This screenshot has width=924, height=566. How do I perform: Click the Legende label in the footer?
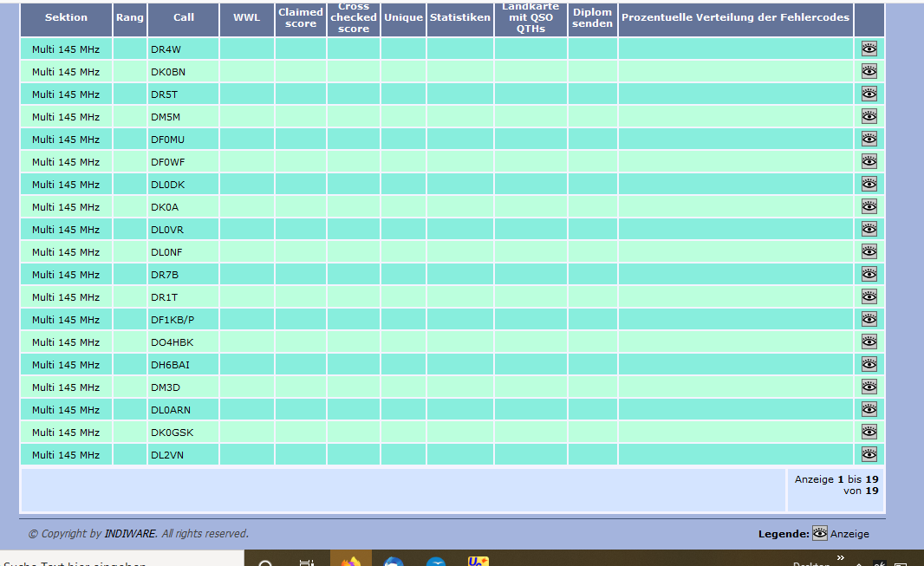(x=784, y=534)
